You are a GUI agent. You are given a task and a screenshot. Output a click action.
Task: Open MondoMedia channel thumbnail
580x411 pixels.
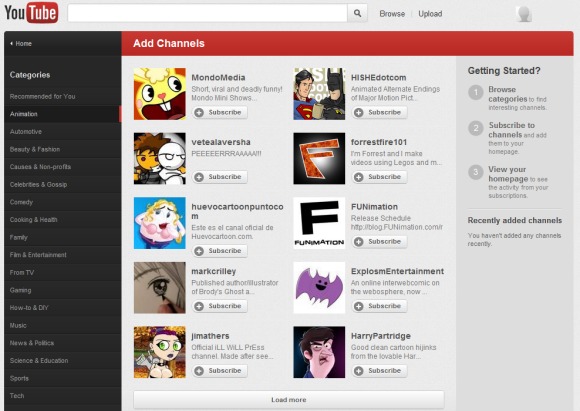160,94
